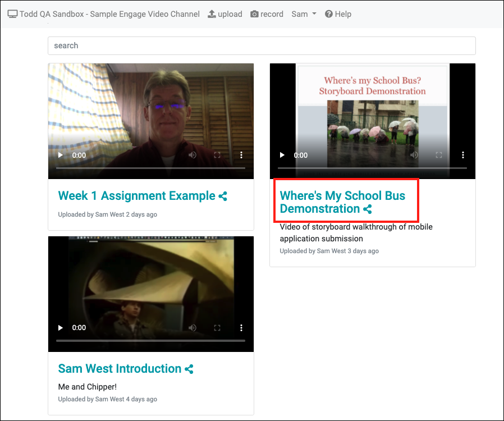The width and height of the screenshot is (504, 421).
Task: Open the three-dot menu on Week 1 Assignment video
Action: (241, 155)
